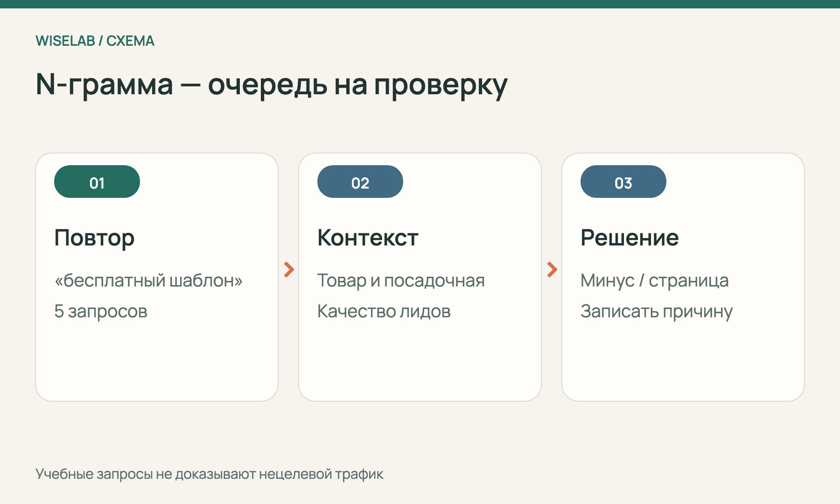Click the Качество лидов line
The height and width of the screenshot is (504, 840).
(384, 311)
